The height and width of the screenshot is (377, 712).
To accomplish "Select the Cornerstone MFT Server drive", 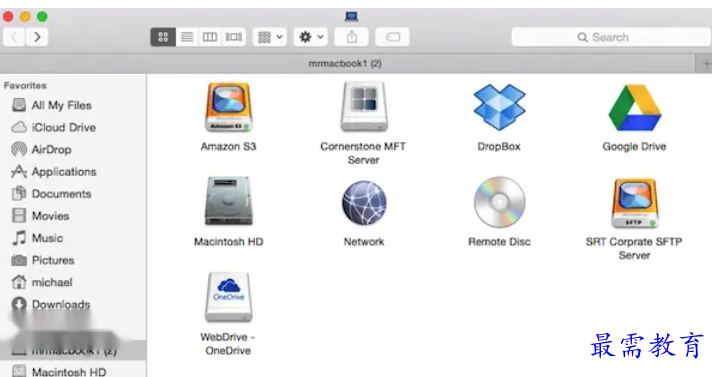I will [364, 107].
